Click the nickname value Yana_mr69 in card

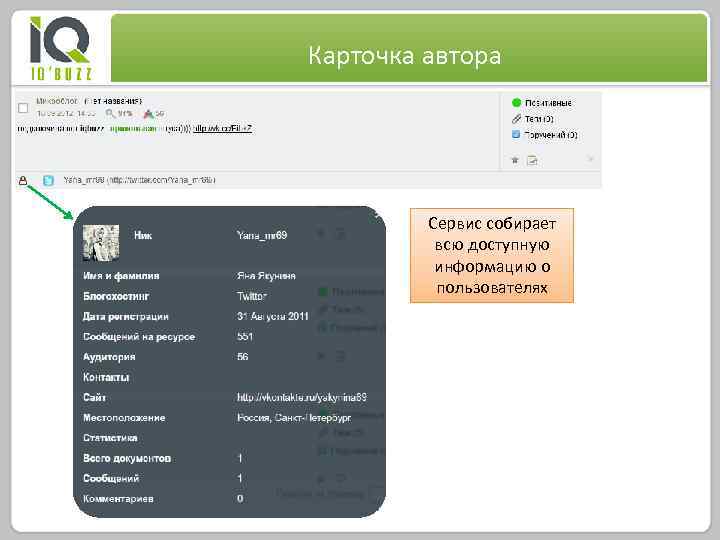(262, 236)
